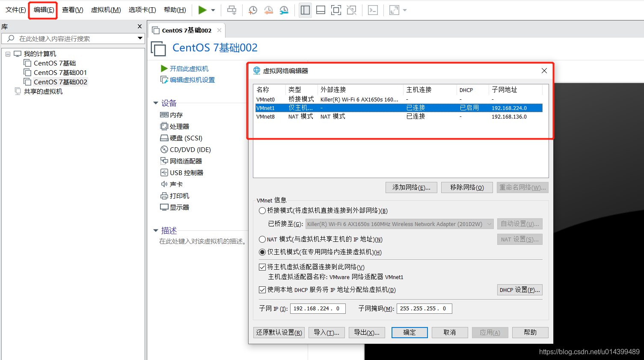Disable local DHCP service checkbox

(x=262, y=289)
